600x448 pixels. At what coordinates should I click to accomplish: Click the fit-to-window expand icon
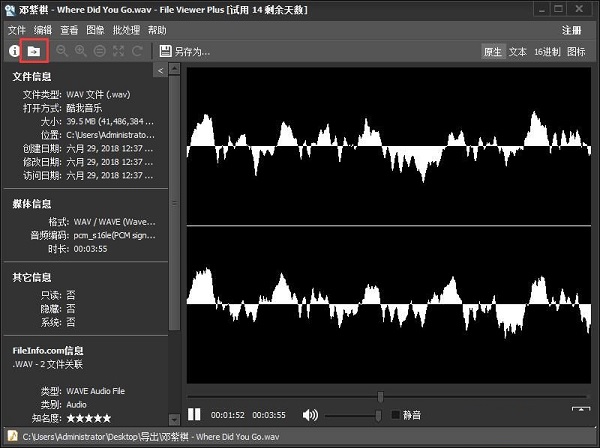(x=119, y=50)
